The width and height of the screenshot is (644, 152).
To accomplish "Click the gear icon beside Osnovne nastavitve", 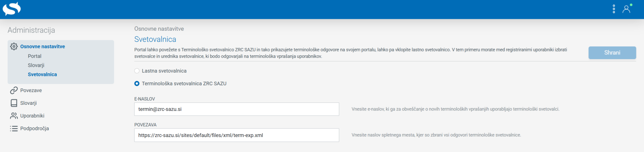I will 14,46.
